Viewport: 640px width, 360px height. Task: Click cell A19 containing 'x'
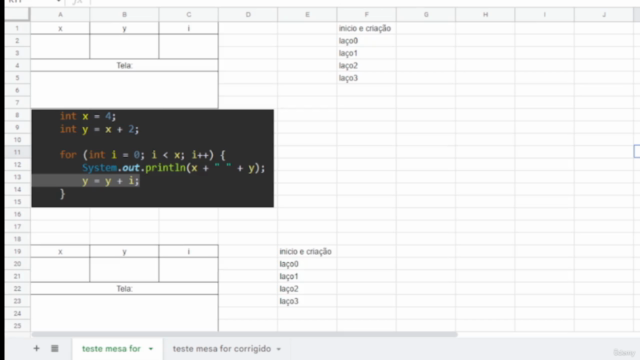coord(60,251)
